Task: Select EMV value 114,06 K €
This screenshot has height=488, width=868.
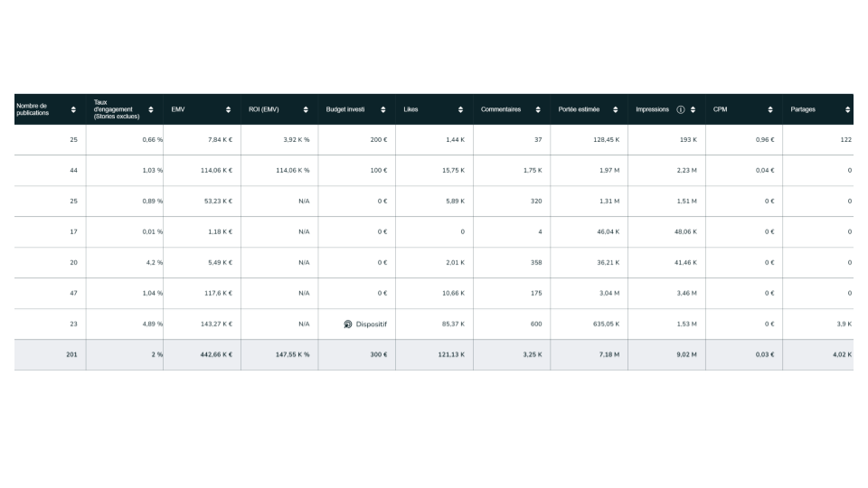Action: 217,171
